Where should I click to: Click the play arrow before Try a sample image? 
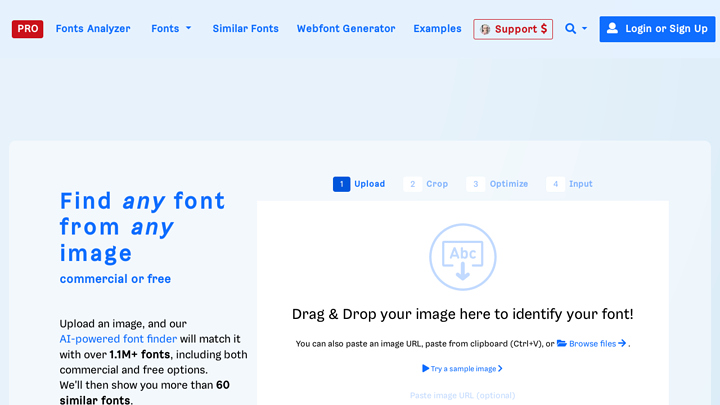click(426, 369)
